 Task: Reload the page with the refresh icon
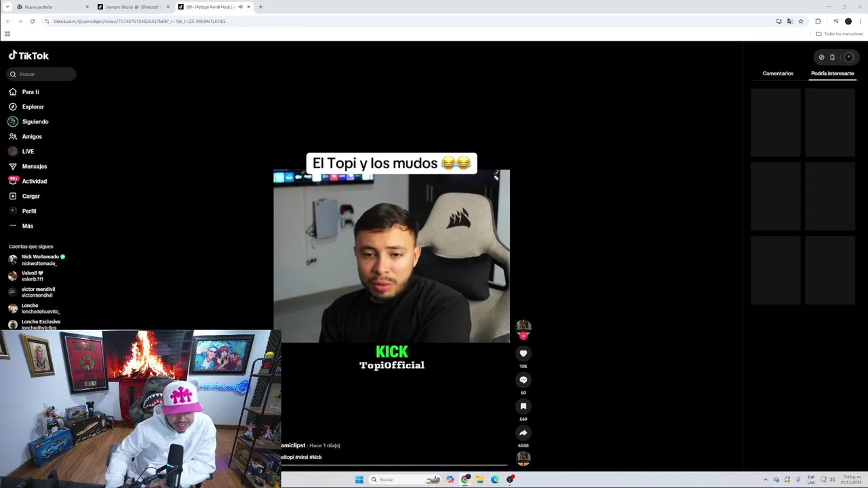click(x=32, y=21)
